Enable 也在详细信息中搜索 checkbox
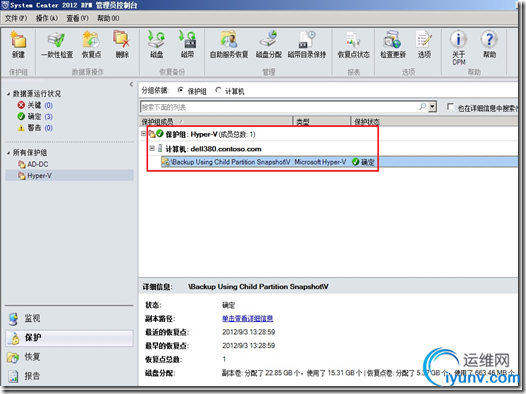This screenshot has height=394, width=526. point(450,107)
